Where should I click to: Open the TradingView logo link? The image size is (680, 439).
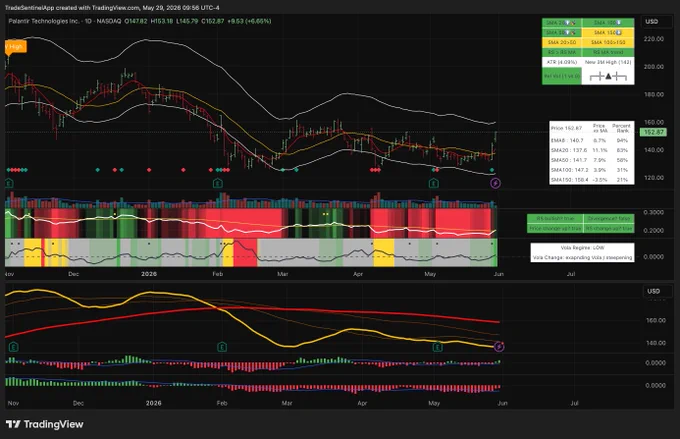[45, 424]
